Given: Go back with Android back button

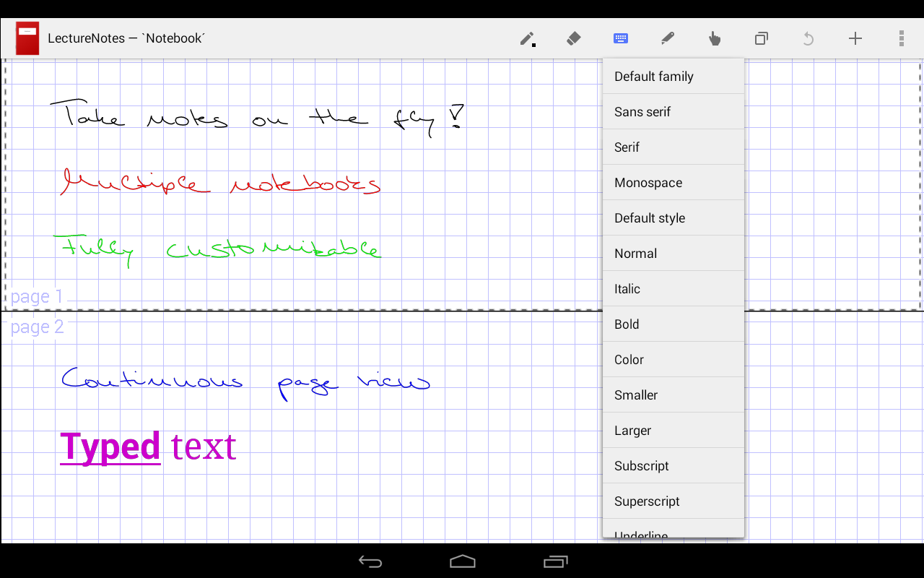Looking at the screenshot, I should tap(370, 561).
